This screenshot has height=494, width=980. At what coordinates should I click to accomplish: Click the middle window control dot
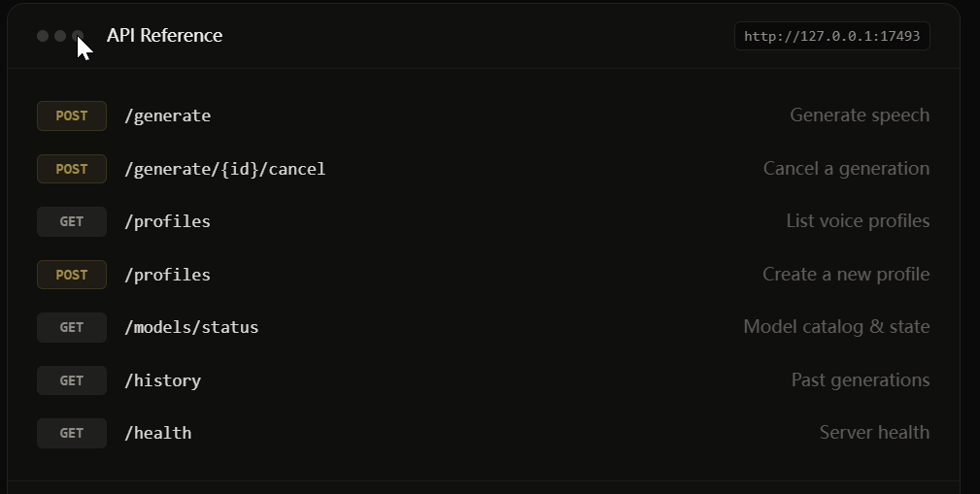[x=60, y=36]
